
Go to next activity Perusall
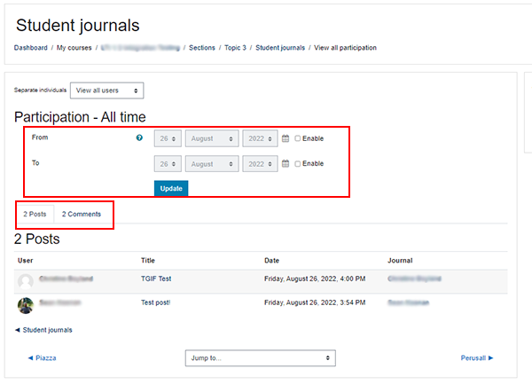(477, 358)
